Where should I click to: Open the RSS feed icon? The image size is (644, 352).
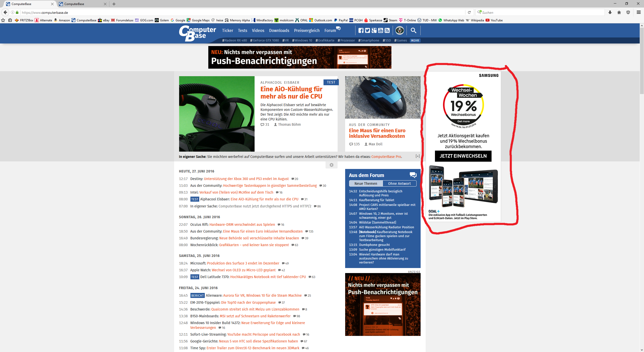[387, 30]
